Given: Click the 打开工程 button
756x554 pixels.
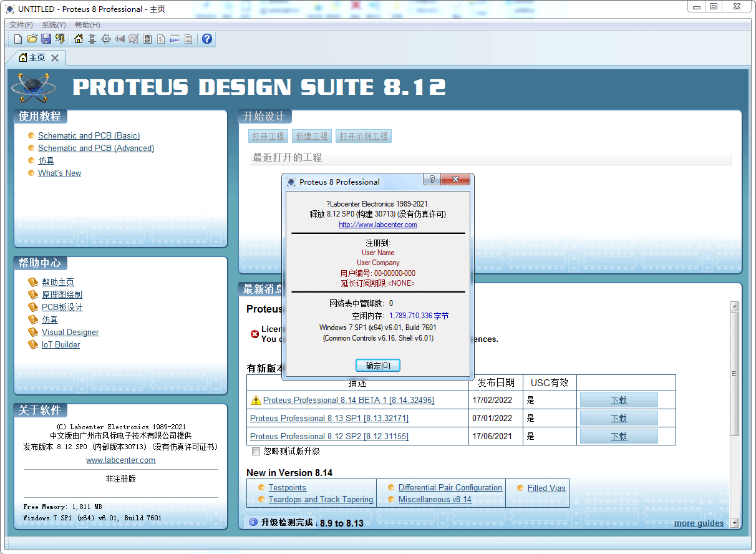Looking at the screenshot, I should pyautogui.click(x=268, y=136).
